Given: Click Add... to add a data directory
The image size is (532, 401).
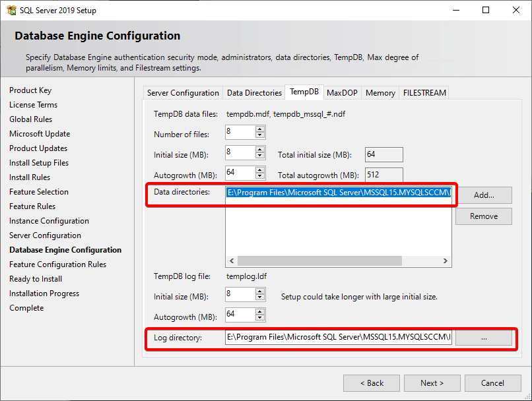Looking at the screenshot, I should point(483,195).
